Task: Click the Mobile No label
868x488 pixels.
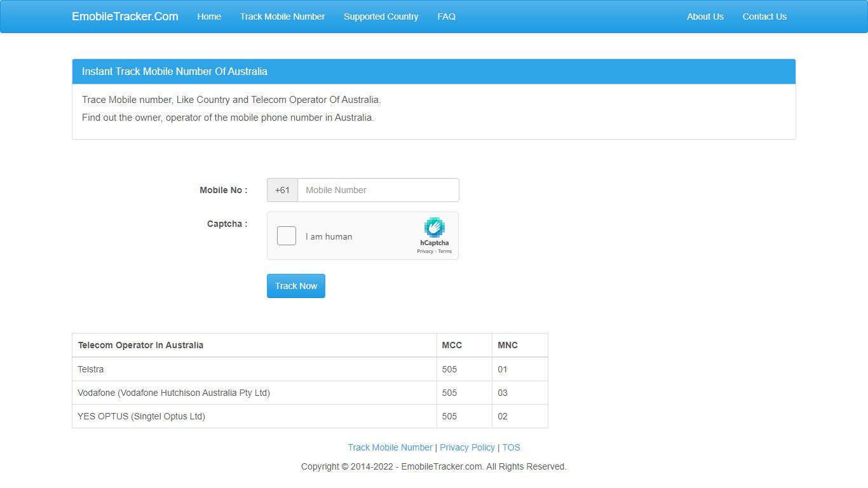Action: coord(223,190)
